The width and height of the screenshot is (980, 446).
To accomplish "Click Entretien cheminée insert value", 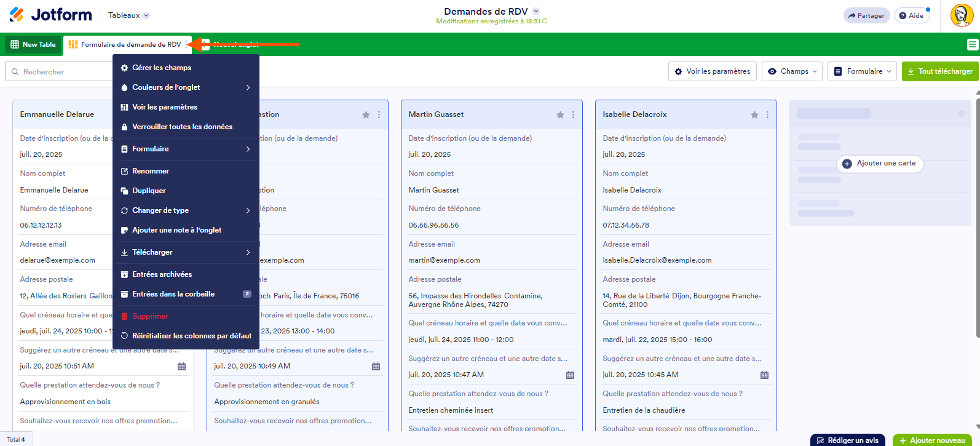I will click(451, 410).
